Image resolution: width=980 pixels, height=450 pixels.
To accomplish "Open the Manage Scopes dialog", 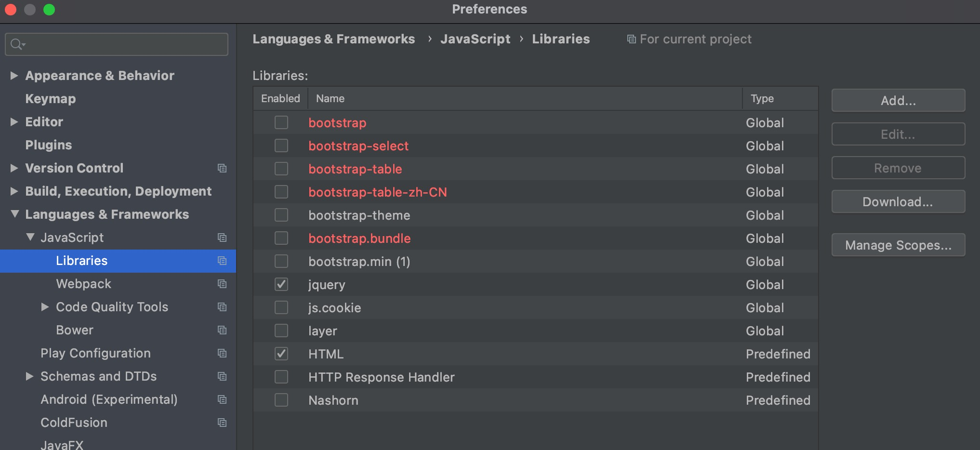I will point(898,245).
